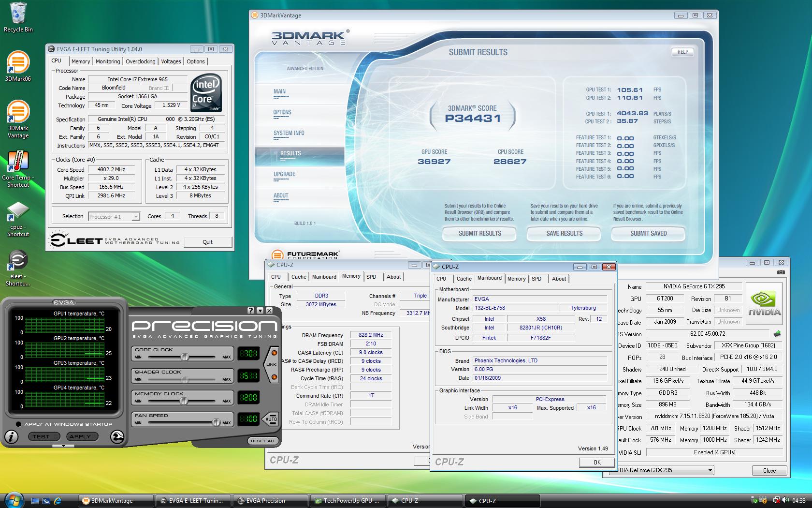Viewport: 812px width, 508px height.
Task: Click the NVIDIA logo in GPU-Z
Action: pyautogui.click(x=765, y=303)
